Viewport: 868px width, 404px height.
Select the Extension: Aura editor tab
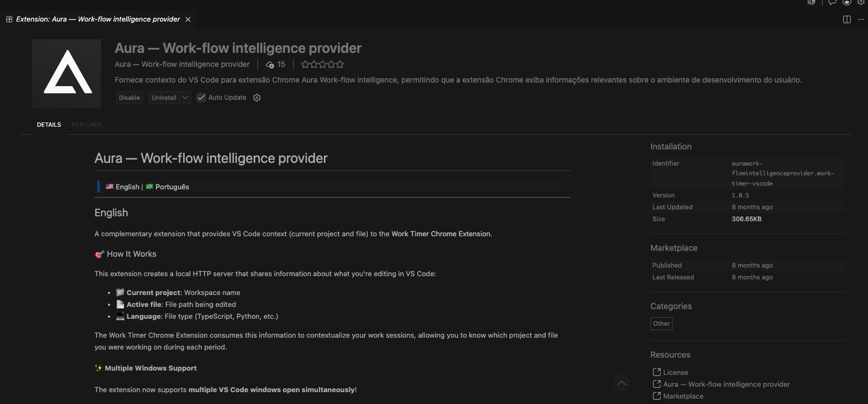[98, 19]
